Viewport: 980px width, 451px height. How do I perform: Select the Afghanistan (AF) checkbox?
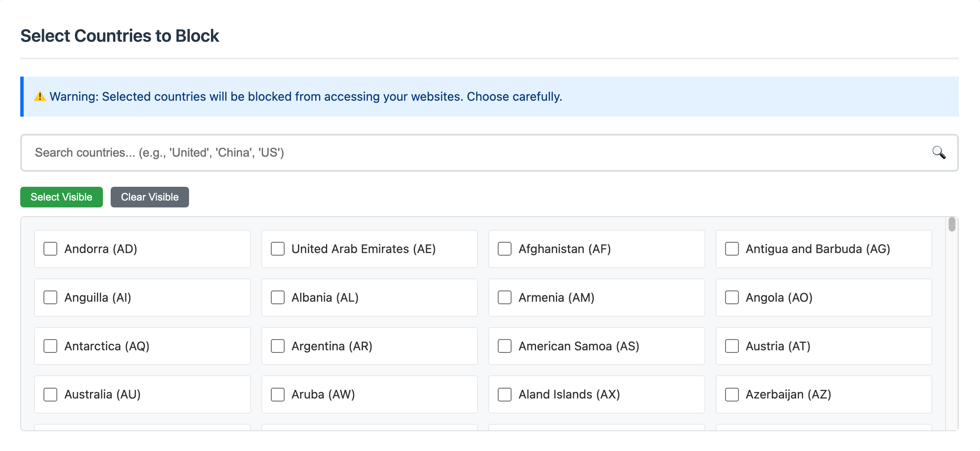[x=505, y=249]
